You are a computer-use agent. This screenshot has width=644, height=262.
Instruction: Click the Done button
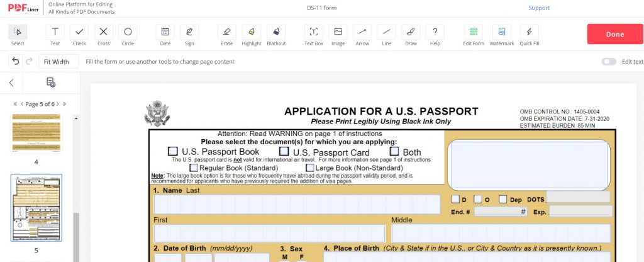coord(615,34)
